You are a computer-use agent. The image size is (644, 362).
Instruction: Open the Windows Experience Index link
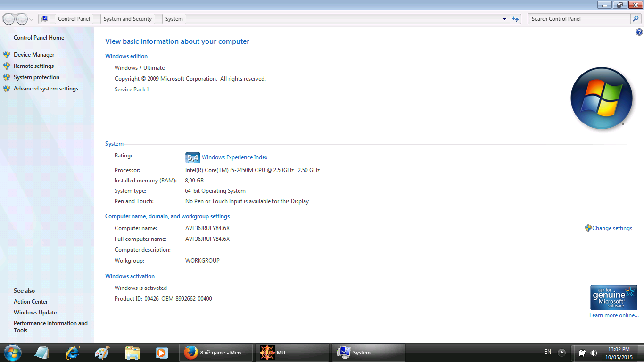(x=234, y=157)
